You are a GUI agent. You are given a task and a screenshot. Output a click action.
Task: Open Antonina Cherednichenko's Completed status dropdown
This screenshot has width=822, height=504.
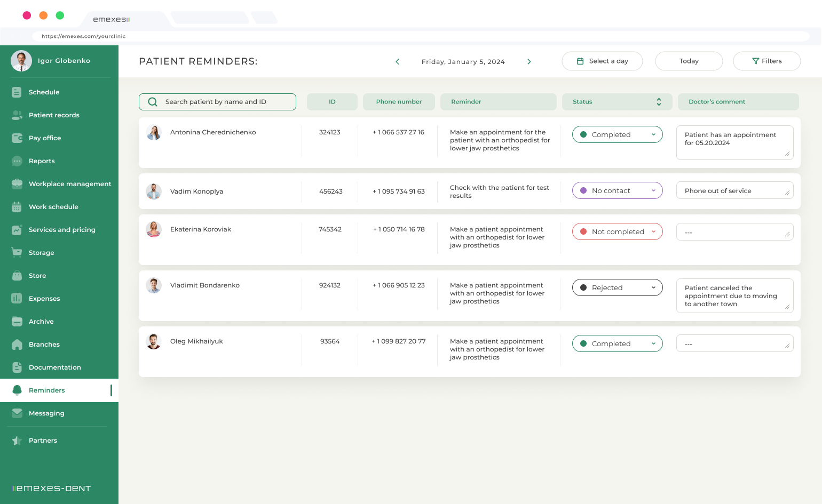pos(618,134)
